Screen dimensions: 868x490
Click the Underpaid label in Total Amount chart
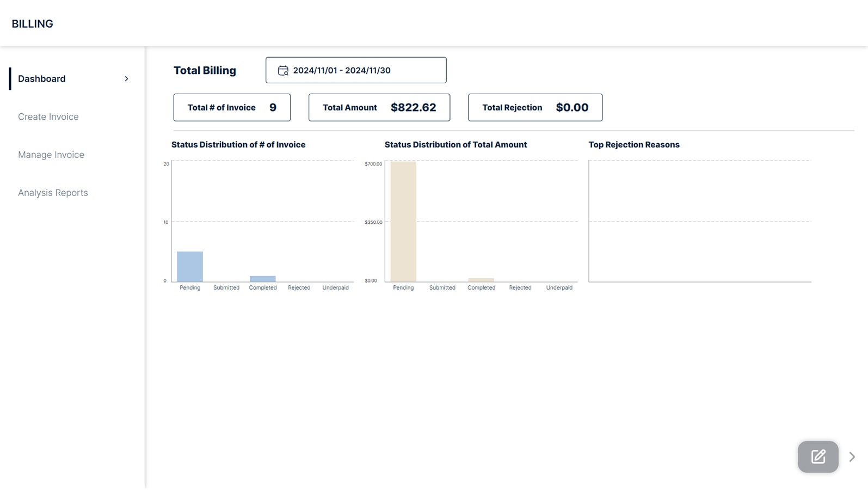[559, 287]
